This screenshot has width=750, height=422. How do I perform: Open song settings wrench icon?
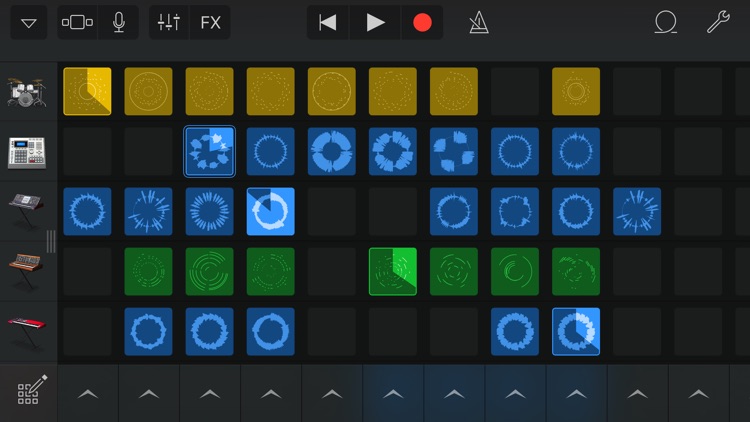(718, 22)
